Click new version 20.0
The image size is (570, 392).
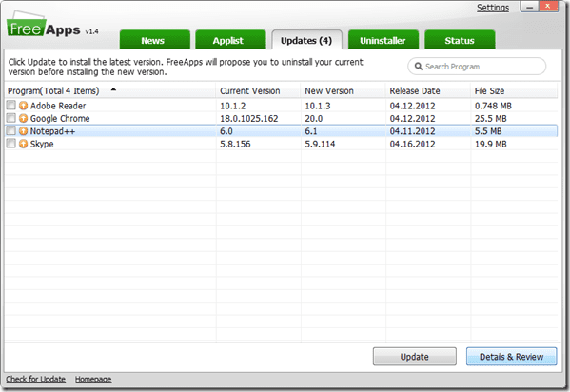(314, 119)
